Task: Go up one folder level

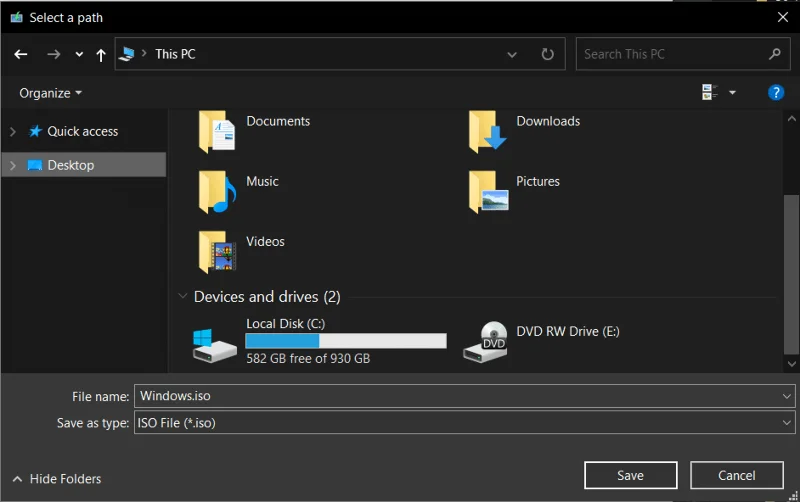Action: click(x=101, y=55)
